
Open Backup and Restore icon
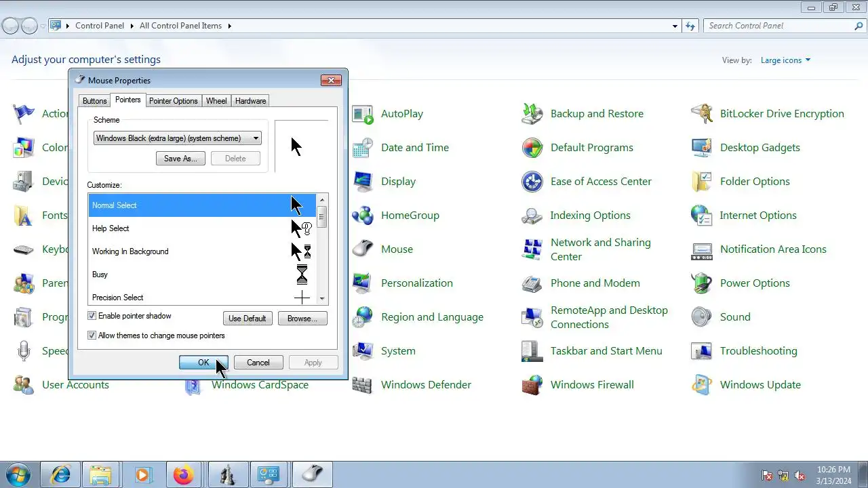(532, 114)
